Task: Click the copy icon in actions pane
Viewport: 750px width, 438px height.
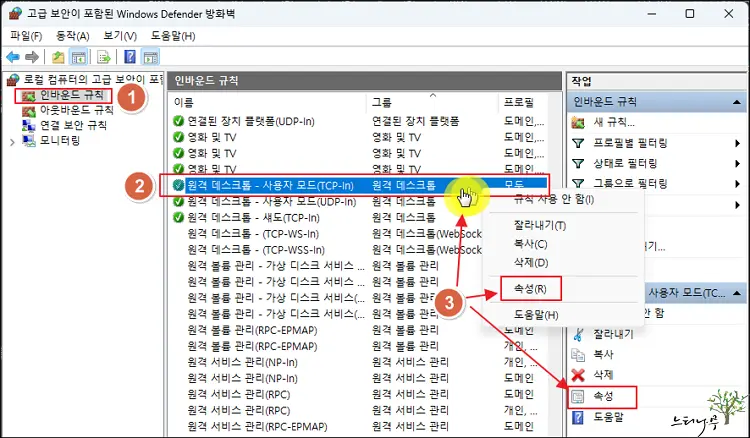Action: (578, 355)
